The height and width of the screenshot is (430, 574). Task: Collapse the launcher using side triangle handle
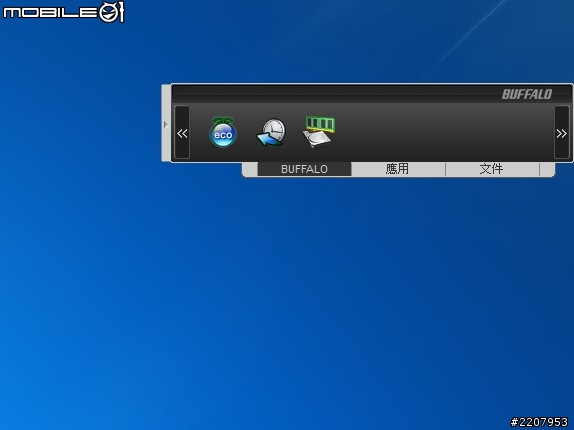(x=166, y=124)
